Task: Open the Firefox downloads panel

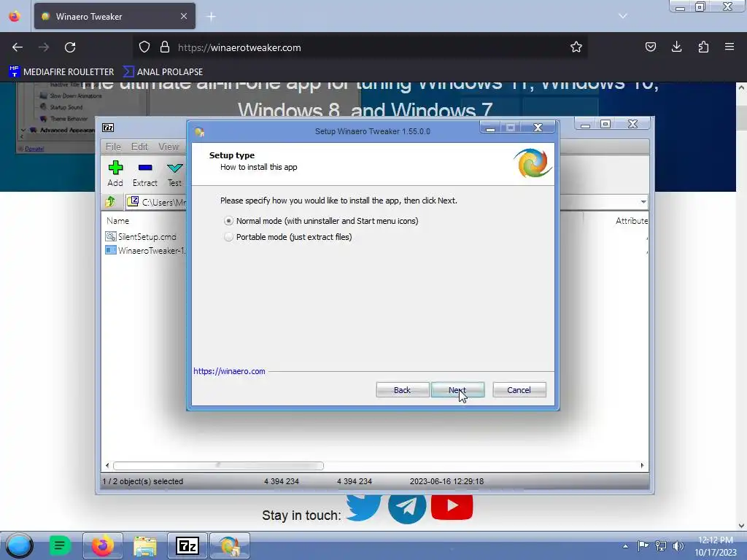Action: [676, 47]
